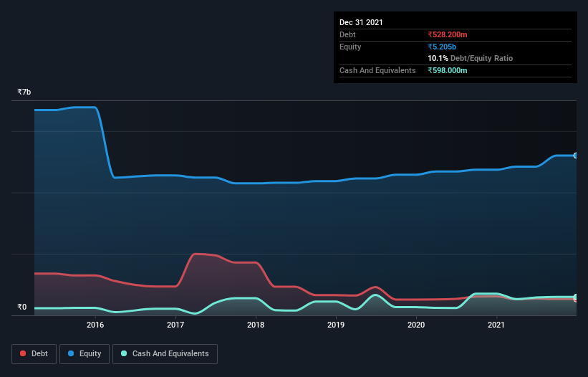Image resolution: width=588 pixels, height=377 pixels.
Task: Click the red Debt legend dot
Action: point(23,353)
